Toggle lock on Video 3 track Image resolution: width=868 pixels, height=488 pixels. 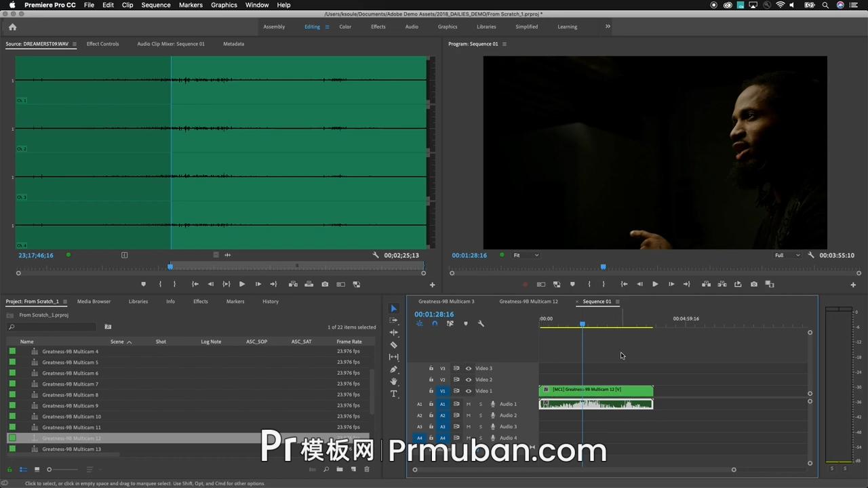(x=431, y=369)
